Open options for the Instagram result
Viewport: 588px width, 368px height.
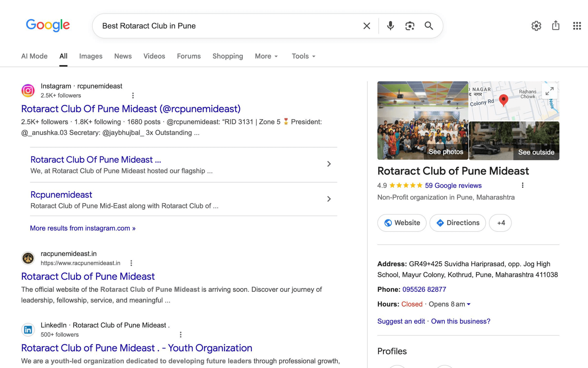pyautogui.click(x=133, y=95)
